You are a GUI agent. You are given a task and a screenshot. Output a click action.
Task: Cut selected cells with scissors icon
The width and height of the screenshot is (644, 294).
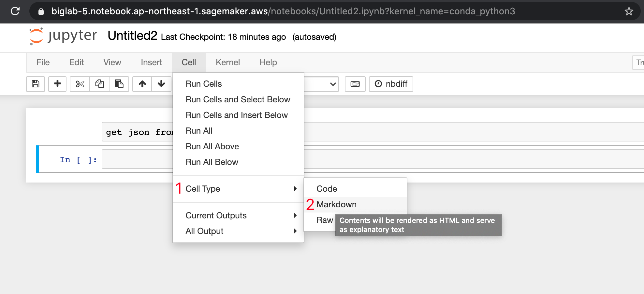point(80,84)
